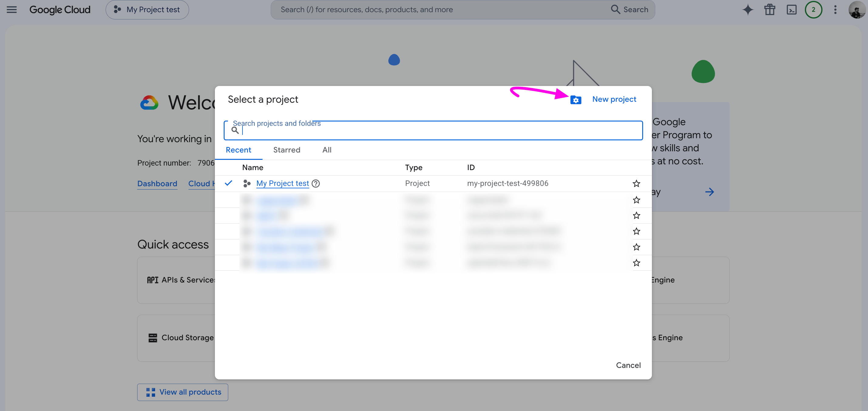Star the fifth project row
This screenshot has height=411, width=868.
click(636, 247)
